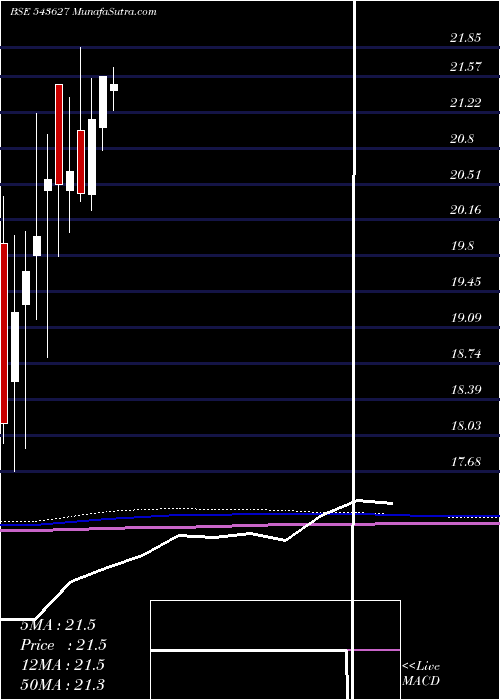This screenshot has width=500, height=700.
Task: Click the 21.22 price axis label
Action: point(466,103)
